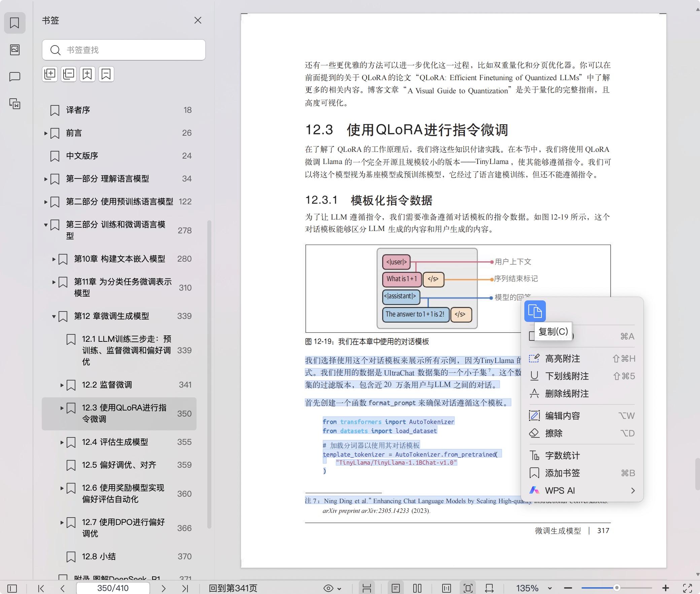Click the zoom slider handle

[x=617, y=588]
